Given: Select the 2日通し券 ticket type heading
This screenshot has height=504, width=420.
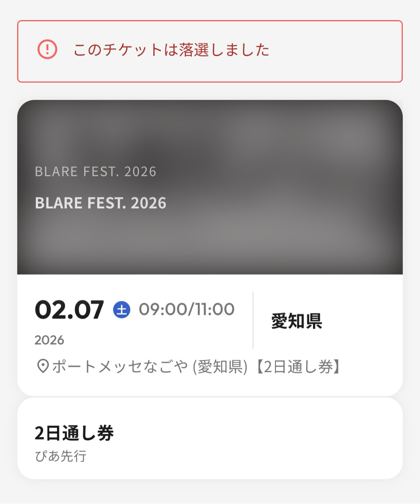Looking at the screenshot, I should tap(74, 433).
